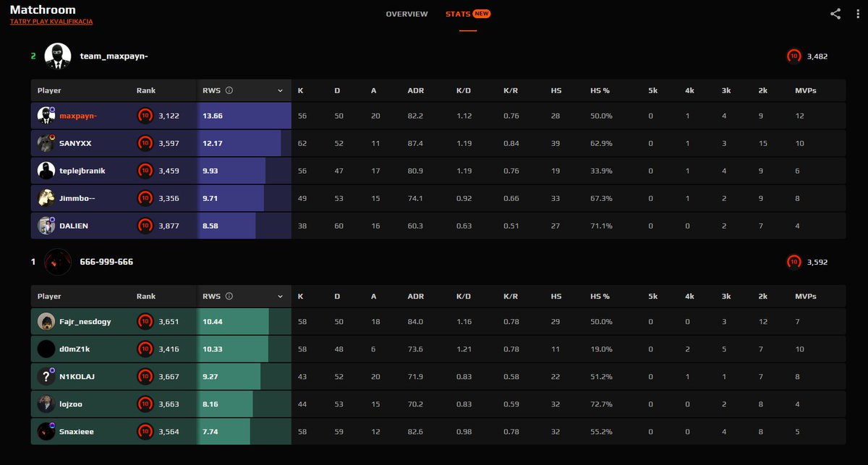
Task: Sort first table by K/D column
Action: click(464, 90)
